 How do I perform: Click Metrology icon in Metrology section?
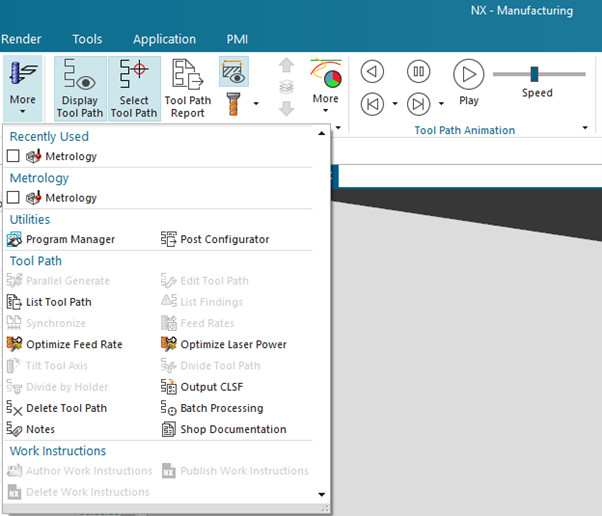pos(33,198)
